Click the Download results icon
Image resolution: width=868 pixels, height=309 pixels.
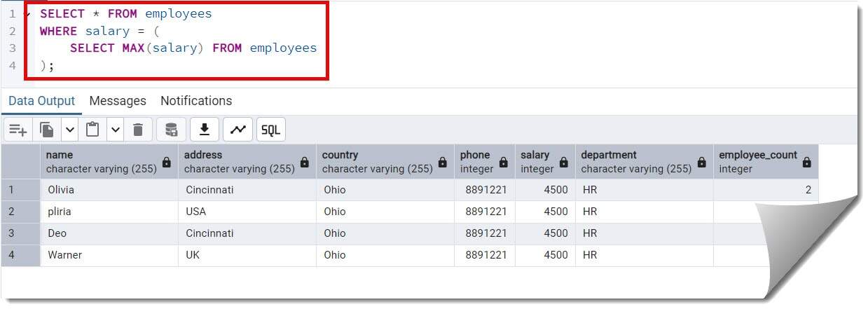point(205,130)
